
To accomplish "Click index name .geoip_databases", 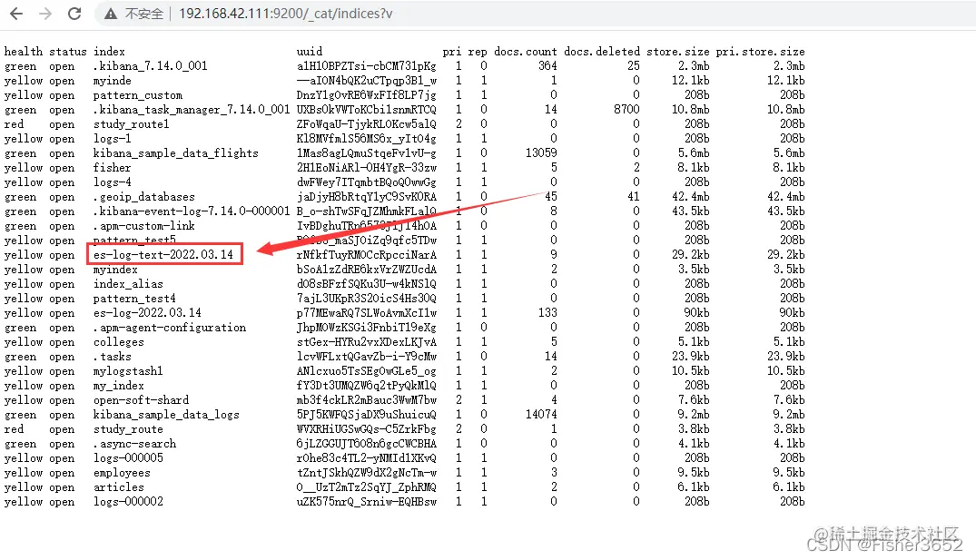I will pyautogui.click(x=143, y=197).
